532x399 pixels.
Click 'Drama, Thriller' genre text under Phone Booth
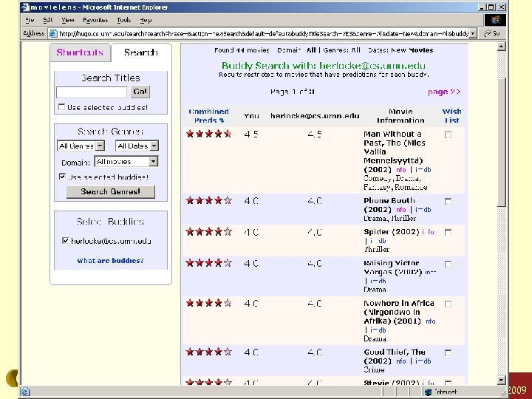[x=389, y=218]
